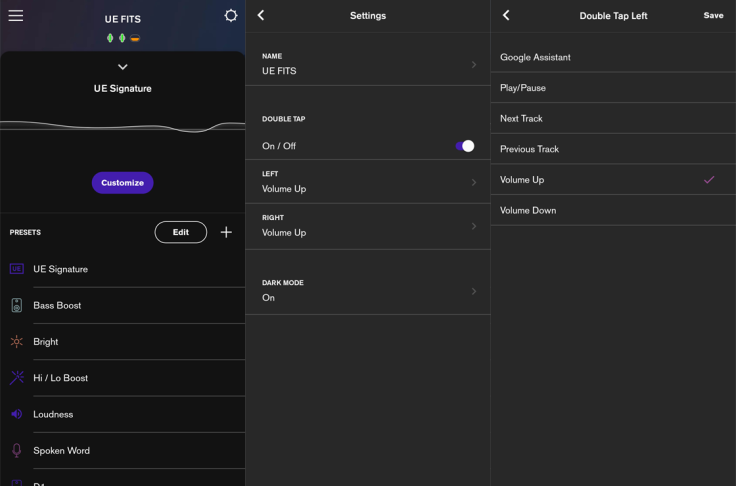Click the EQ curve graph

pyautogui.click(x=123, y=126)
